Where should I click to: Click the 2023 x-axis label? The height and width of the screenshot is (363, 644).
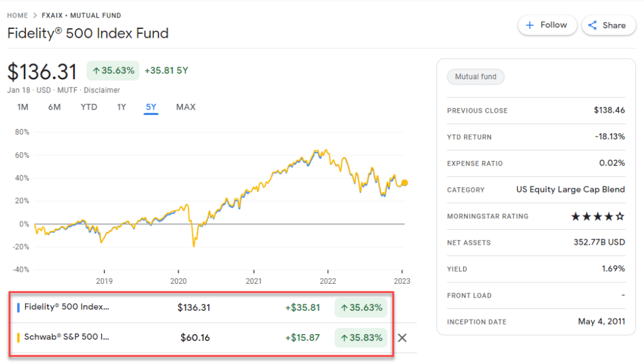pyautogui.click(x=402, y=281)
